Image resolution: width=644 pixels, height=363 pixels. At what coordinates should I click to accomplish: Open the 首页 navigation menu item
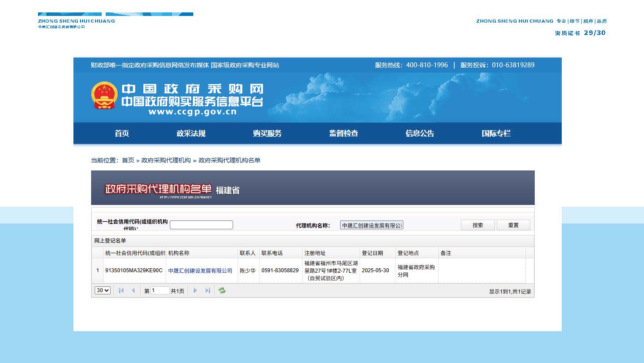point(122,133)
